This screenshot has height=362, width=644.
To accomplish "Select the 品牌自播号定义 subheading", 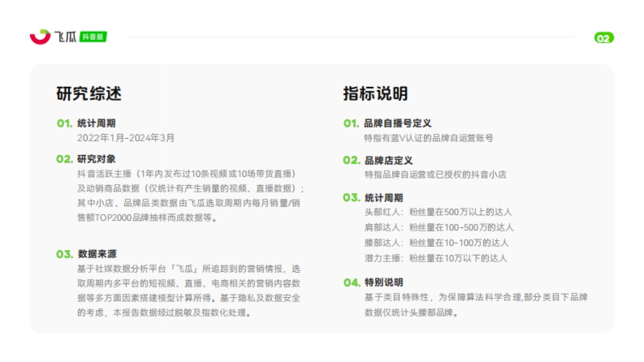I will 398,123.
